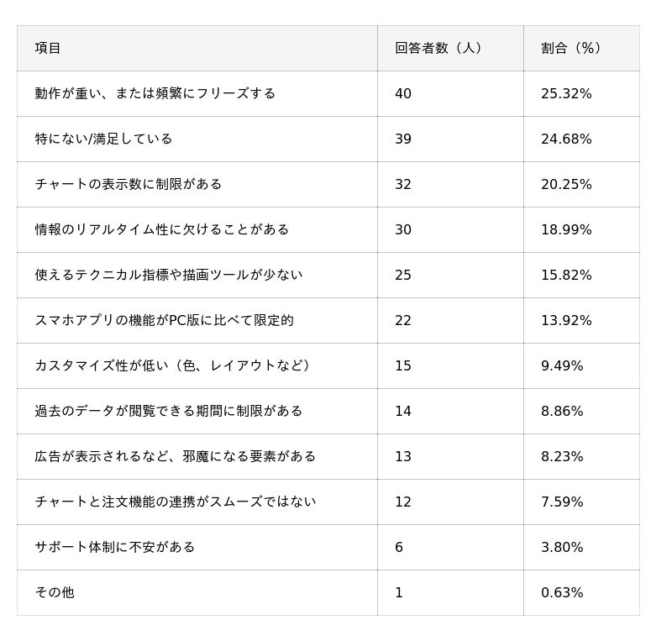The height and width of the screenshot is (641, 672).
Task: Click the 項目 column header
Action: click(x=48, y=48)
